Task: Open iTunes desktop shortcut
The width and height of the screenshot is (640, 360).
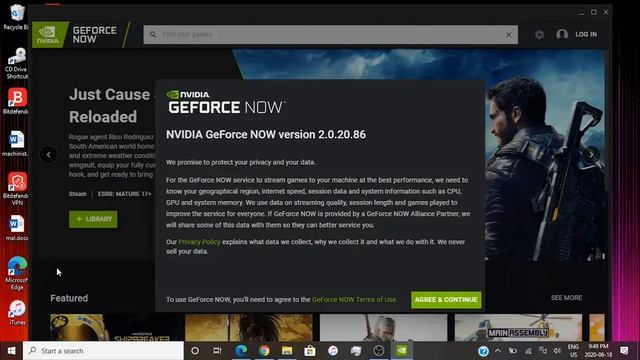Action: coord(17,313)
